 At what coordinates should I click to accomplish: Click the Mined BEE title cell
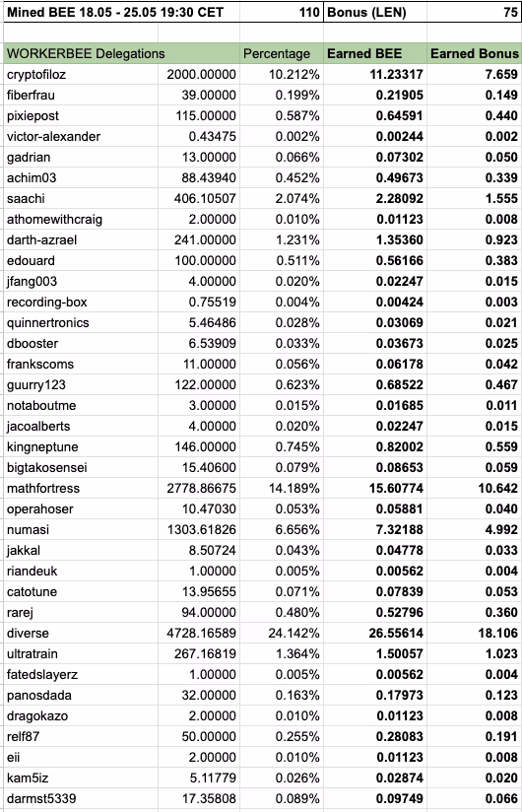[x=121, y=12]
